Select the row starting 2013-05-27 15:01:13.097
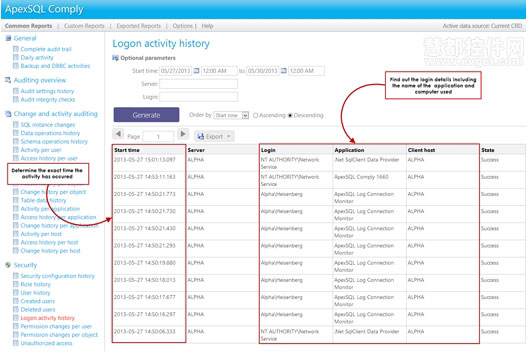 click(x=319, y=163)
